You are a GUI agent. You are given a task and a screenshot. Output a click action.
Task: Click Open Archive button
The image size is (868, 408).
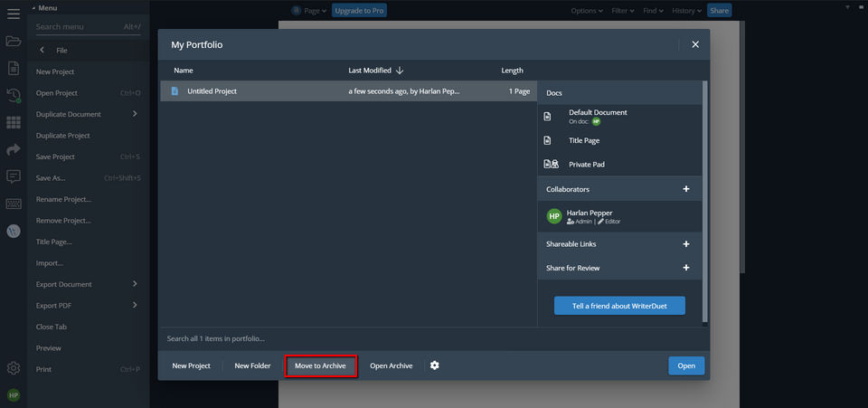coord(391,365)
